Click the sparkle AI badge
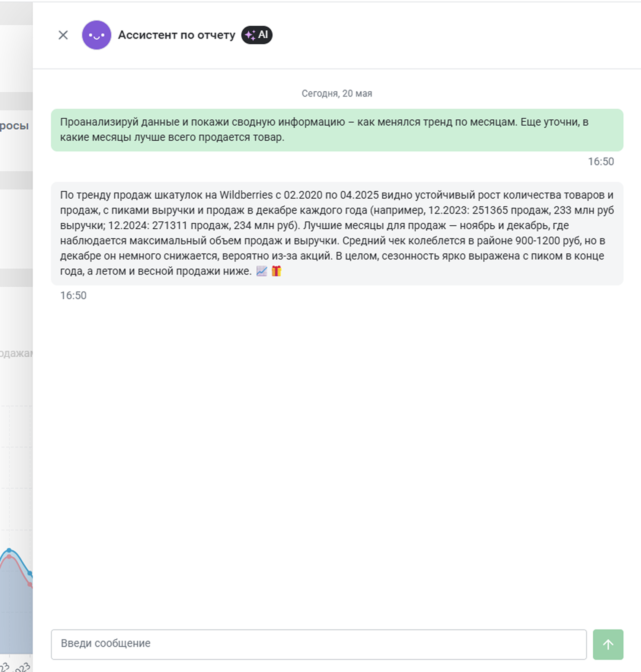 point(257,35)
